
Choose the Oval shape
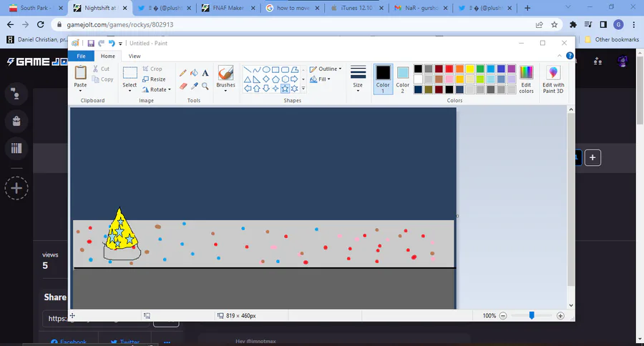pos(266,69)
